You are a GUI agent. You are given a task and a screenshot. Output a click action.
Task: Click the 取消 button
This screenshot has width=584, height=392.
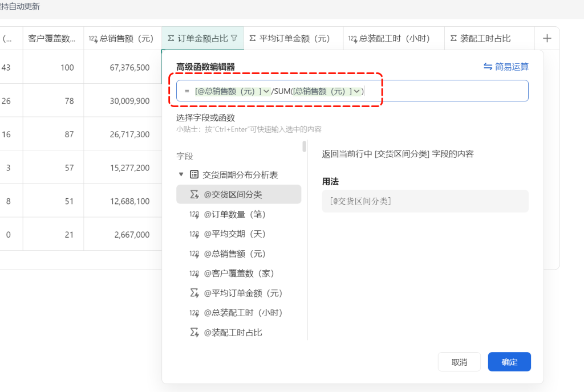459,362
